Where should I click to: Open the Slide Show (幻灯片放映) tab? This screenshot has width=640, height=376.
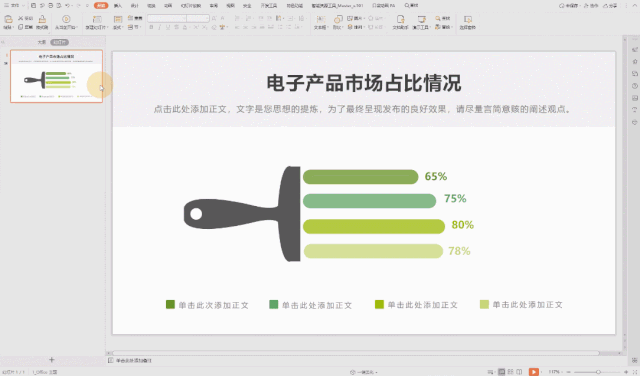pos(191,6)
